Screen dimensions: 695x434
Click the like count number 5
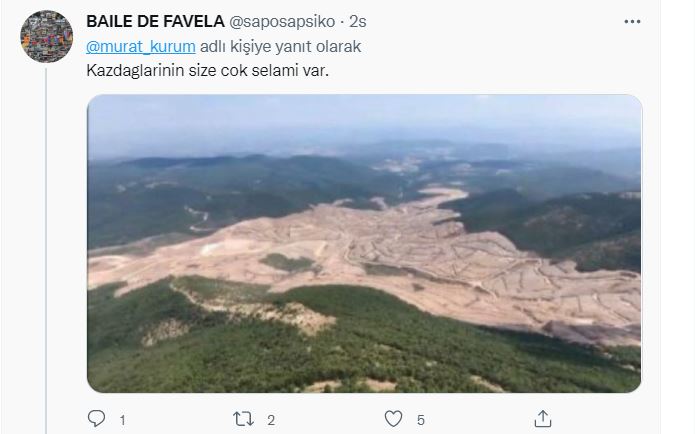[421, 420]
